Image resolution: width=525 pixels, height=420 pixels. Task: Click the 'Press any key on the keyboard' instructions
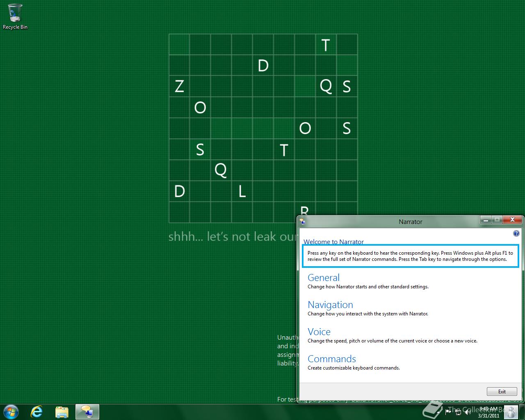(410, 256)
